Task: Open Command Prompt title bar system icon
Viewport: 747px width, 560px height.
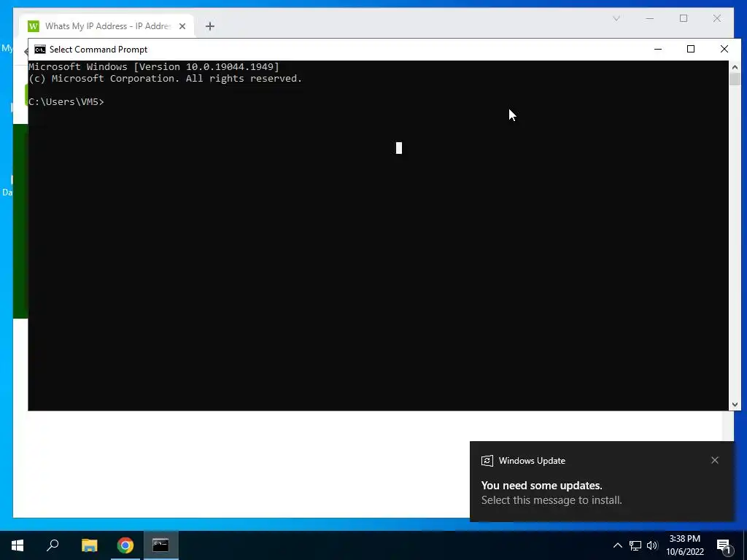Action: [x=40, y=50]
